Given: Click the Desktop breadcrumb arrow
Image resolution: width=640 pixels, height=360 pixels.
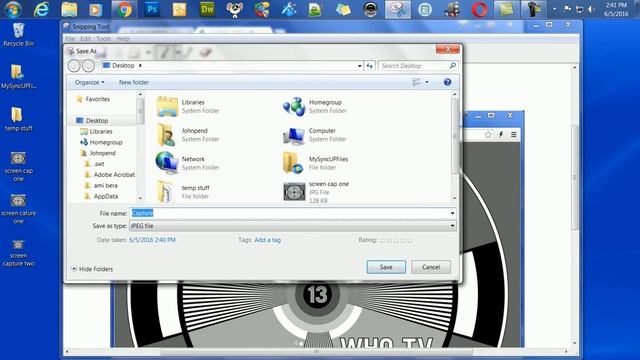Looking at the screenshot, I should [140, 65].
